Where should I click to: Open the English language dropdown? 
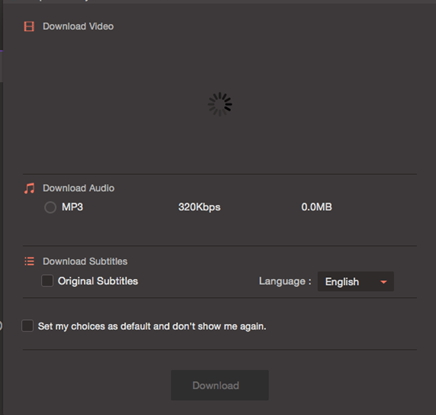tap(356, 282)
